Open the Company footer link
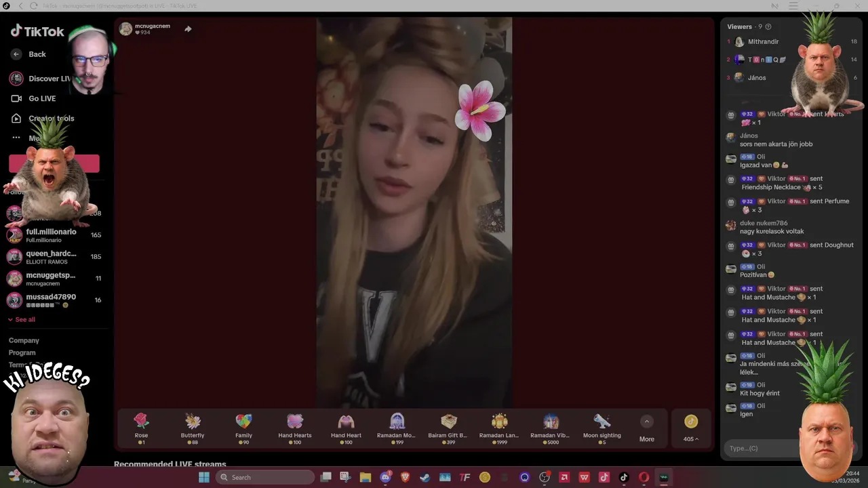The image size is (868, 488). [24, 340]
